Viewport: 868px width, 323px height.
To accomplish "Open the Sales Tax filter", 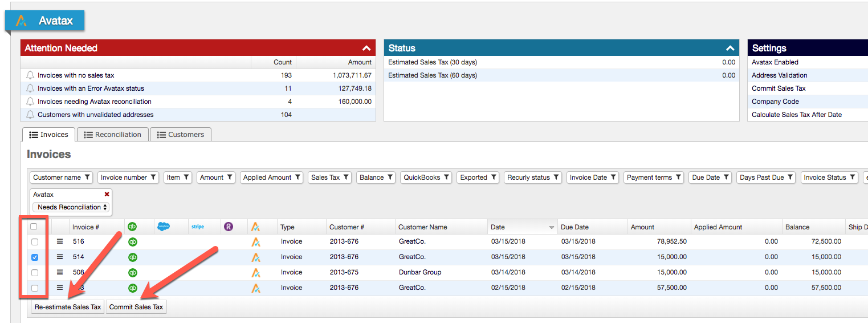I will pyautogui.click(x=329, y=177).
